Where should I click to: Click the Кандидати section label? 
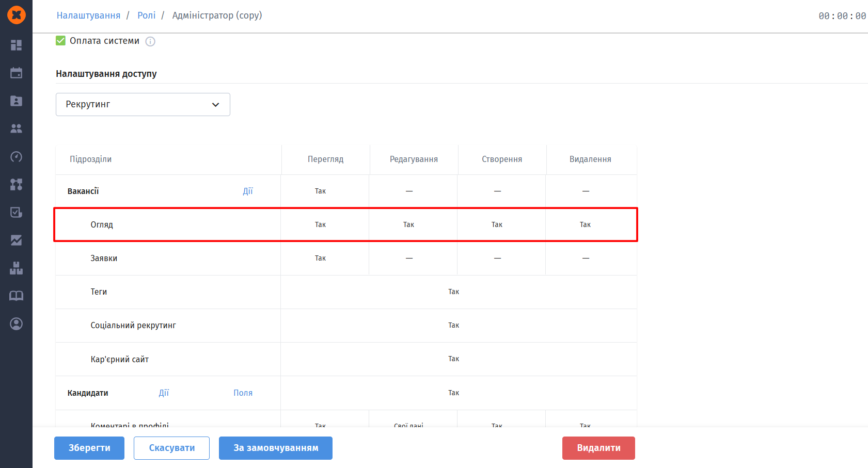88,393
